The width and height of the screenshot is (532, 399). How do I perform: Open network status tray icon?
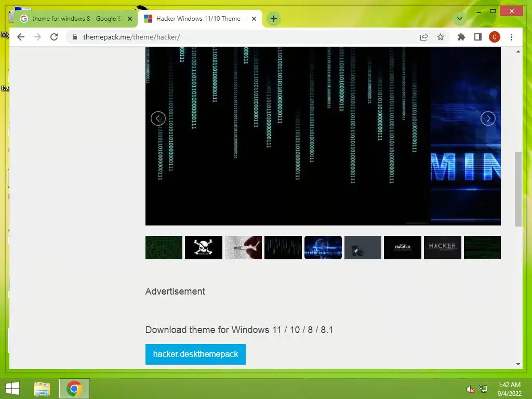[x=483, y=389]
